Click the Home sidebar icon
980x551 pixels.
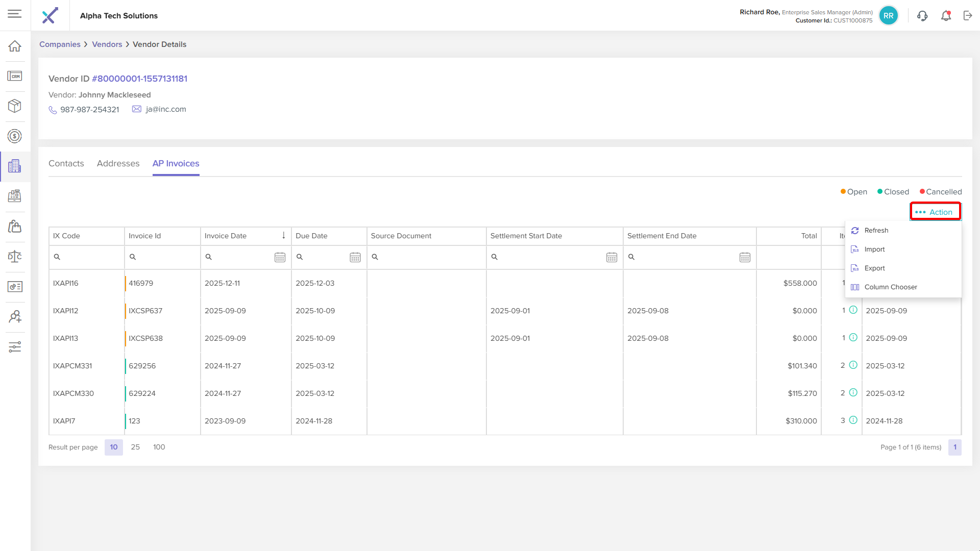point(15,46)
